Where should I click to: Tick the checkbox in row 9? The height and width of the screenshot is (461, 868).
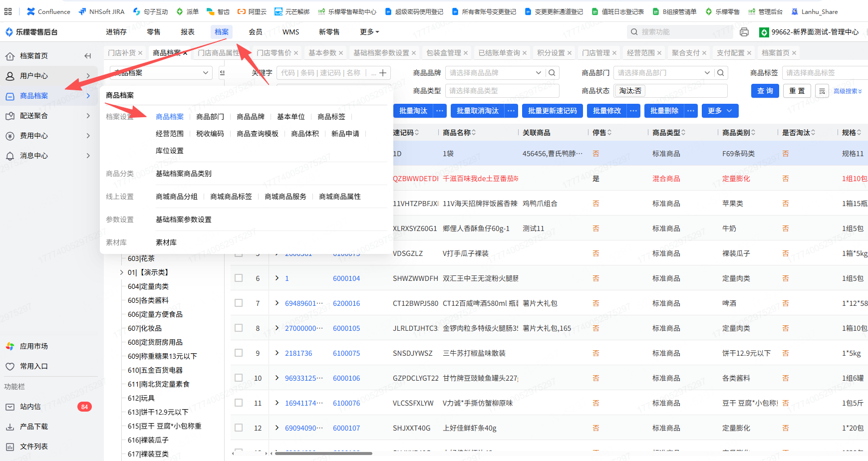click(x=239, y=353)
